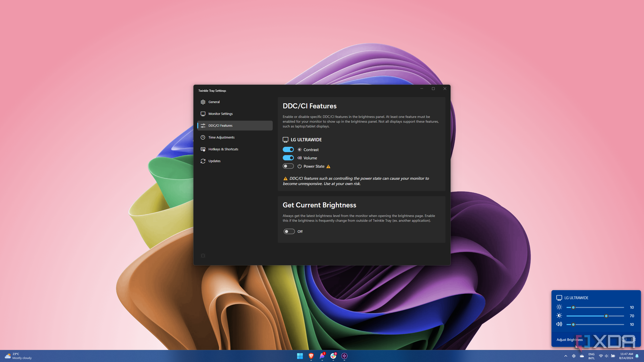
Task: Click the contrast value 70 in flyout
Action: (632, 316)
